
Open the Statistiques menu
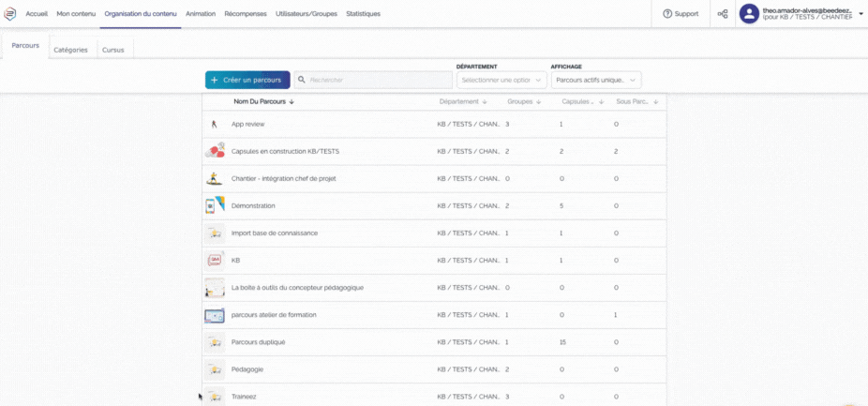pos(364,14)
